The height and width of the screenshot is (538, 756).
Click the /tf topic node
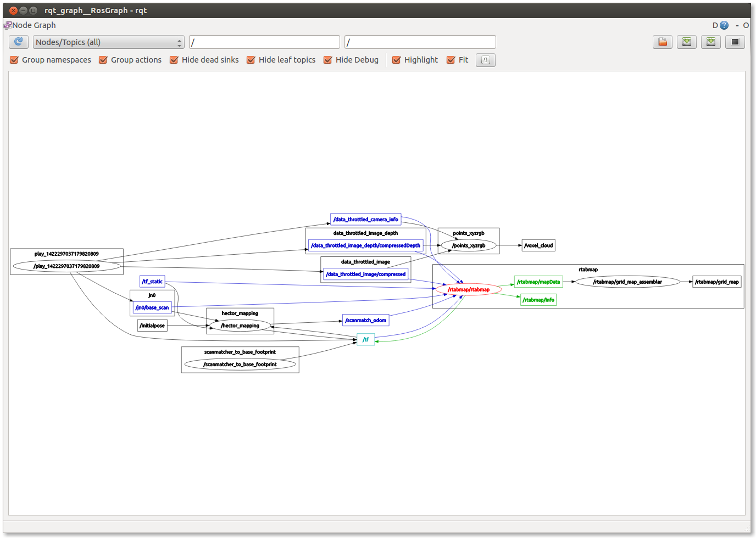click(366, 340)
